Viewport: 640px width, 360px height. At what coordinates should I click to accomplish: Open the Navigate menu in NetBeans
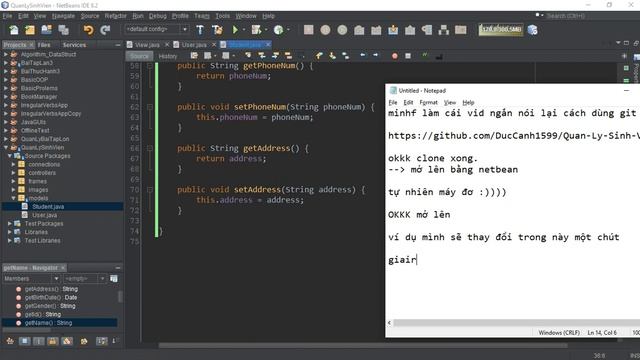click(x=63, y=16)
